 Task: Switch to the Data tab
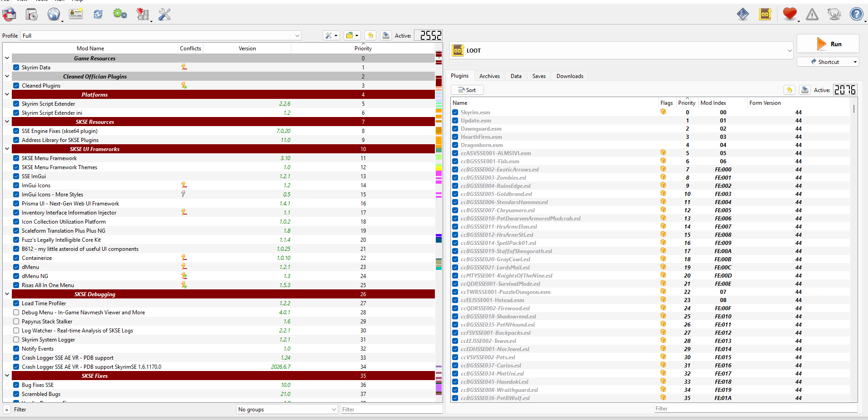pos(516,76)
